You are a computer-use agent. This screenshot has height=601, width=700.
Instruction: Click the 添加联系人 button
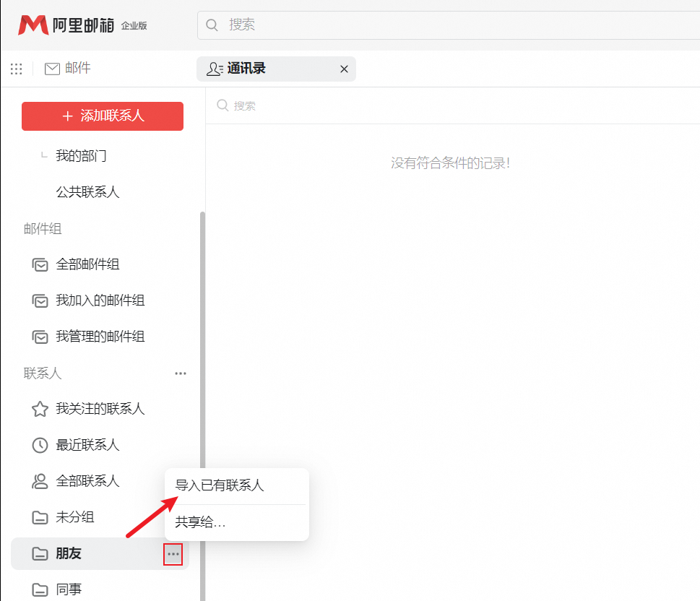coord(102,116)
